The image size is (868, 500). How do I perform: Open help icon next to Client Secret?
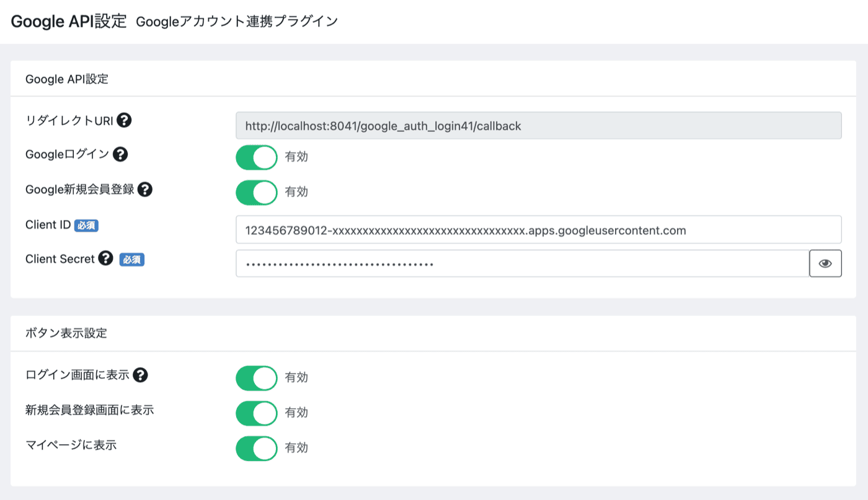click(x=106, y=259)
